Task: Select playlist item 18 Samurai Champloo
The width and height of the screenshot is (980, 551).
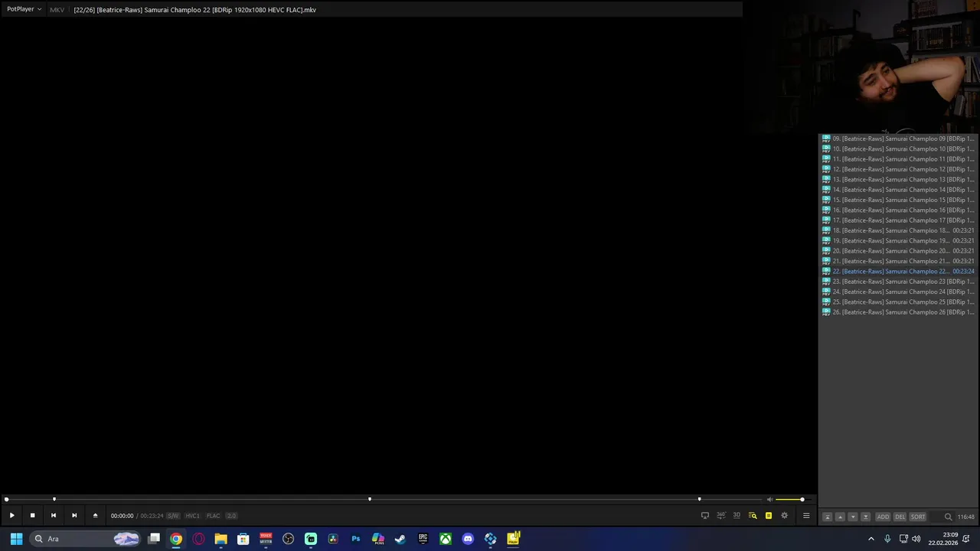Action: pos(898,231)
